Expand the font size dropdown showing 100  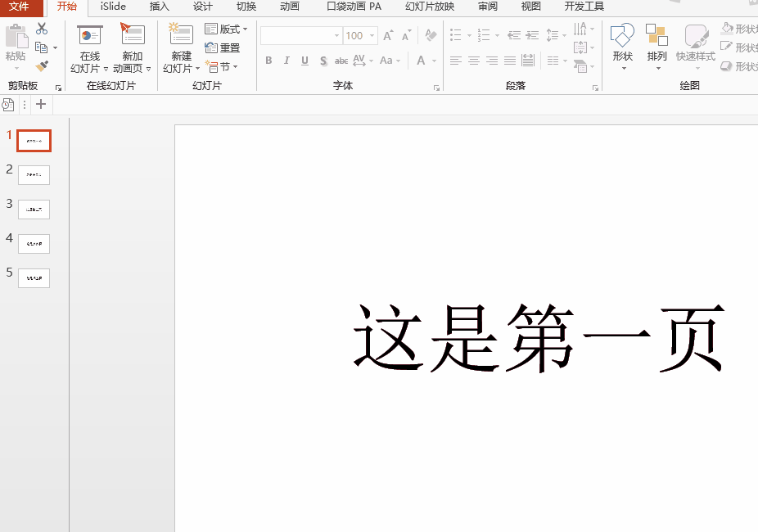coord(370,35)
